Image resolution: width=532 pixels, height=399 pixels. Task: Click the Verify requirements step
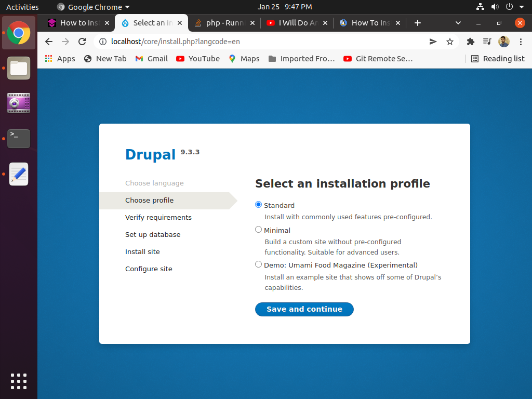coord(158,218)
